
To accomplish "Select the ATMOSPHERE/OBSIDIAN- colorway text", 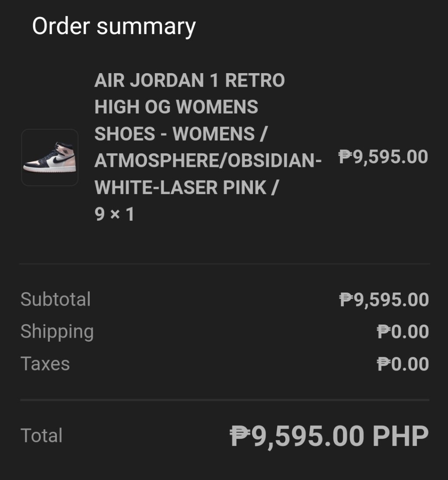I will click(208, 161).
